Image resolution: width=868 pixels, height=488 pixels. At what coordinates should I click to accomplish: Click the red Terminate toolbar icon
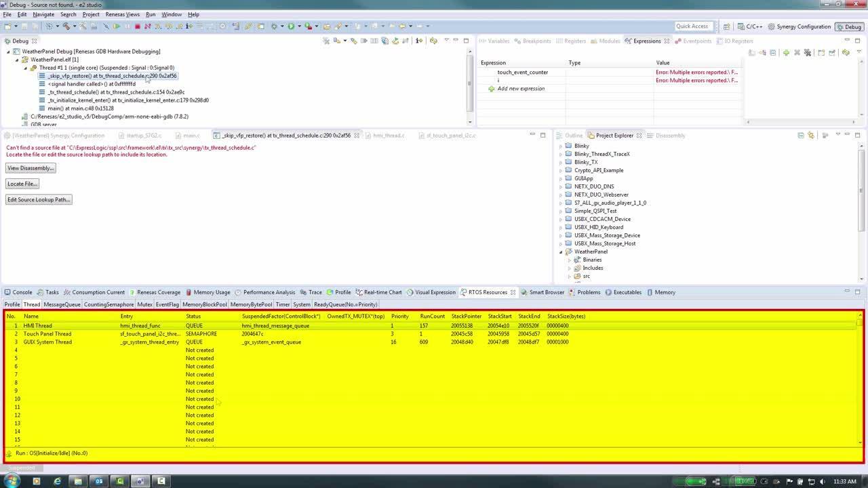pyautogui.click(x=137, y=26)
